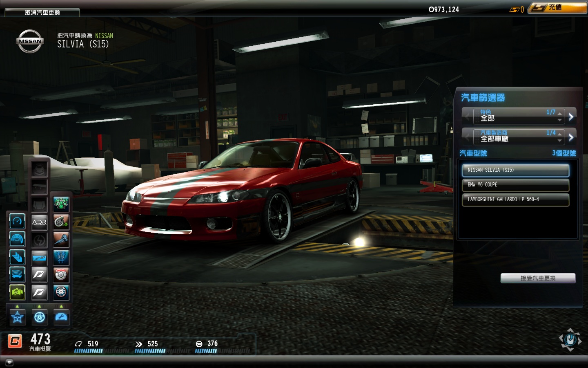The image size is (588, 368).
Task: Select the upper NFS logo vinyl slot
Action: [39, 275]
